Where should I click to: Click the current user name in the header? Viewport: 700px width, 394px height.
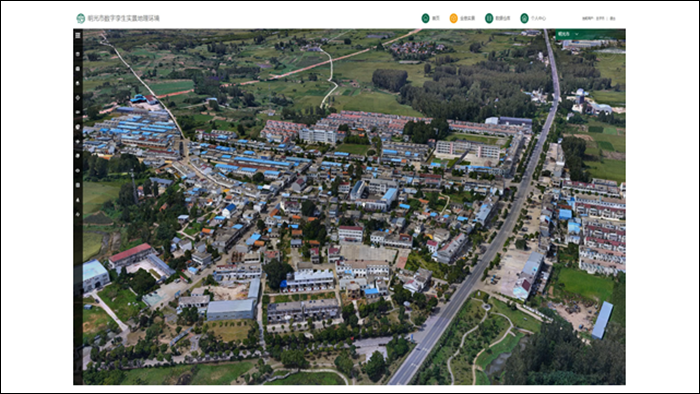pyautogui.click(x=600, y=18)
